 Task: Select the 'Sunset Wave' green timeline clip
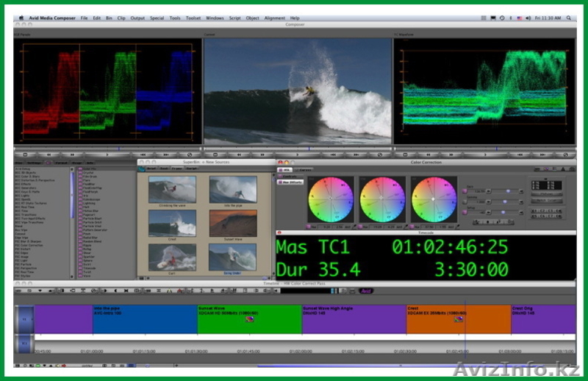click(x=248, y=320)
